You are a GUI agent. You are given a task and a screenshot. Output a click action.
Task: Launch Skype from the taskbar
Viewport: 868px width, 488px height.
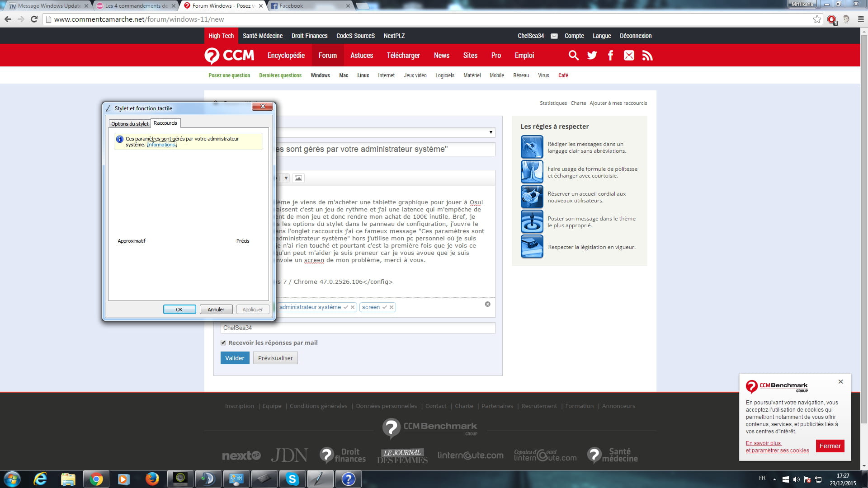[292, 479]
